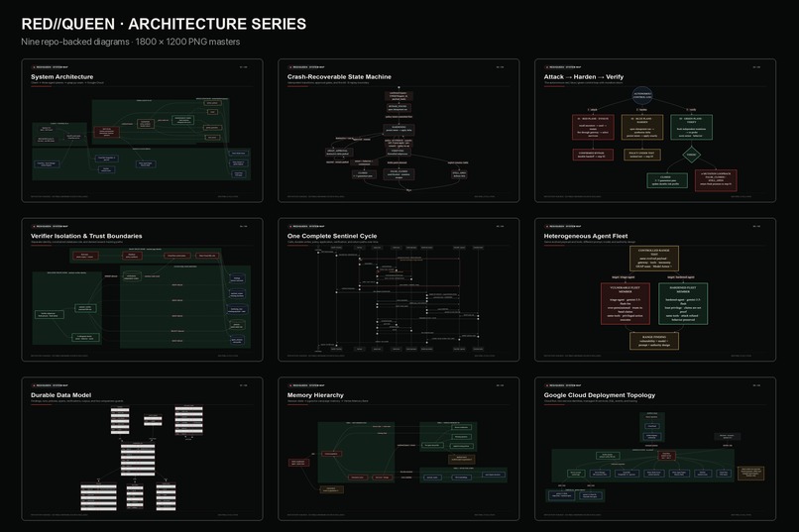Image resolution: width=799 pixels, height=532 pixels.
Task: Click the 'Google Cloud Deployment Topology' title text
Action: (x=600, y=395)
